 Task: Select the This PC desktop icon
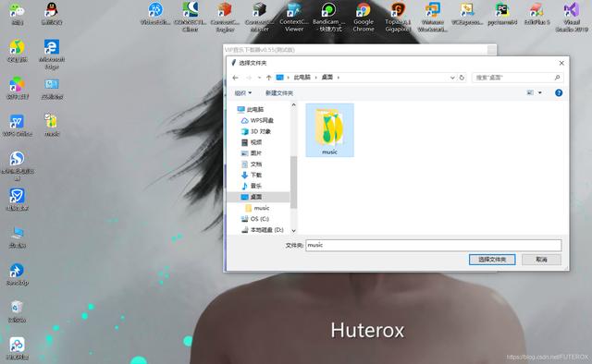coord(17,237)
